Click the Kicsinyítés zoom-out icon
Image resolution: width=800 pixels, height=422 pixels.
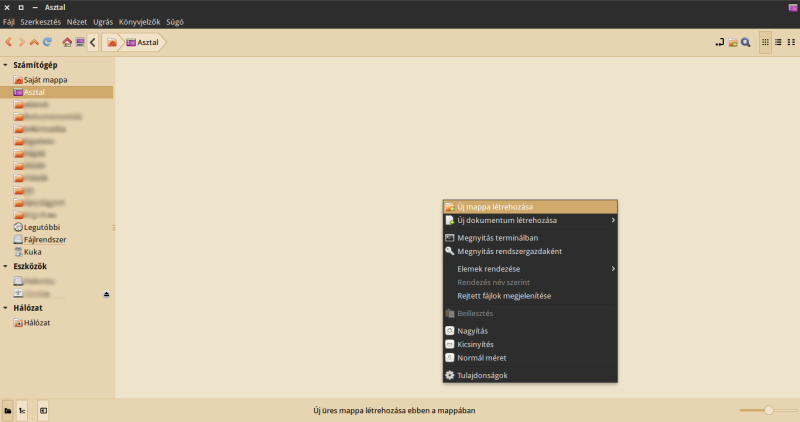449,344
